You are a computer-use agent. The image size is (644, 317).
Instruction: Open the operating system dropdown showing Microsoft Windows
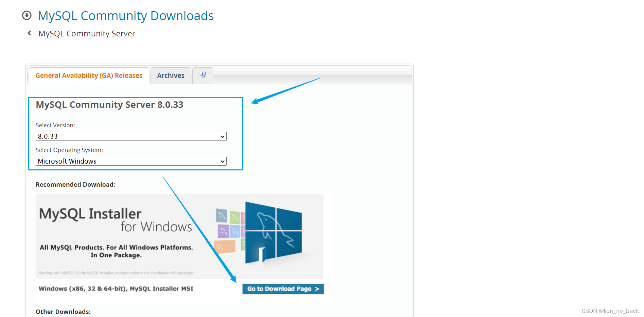(131, 161)
